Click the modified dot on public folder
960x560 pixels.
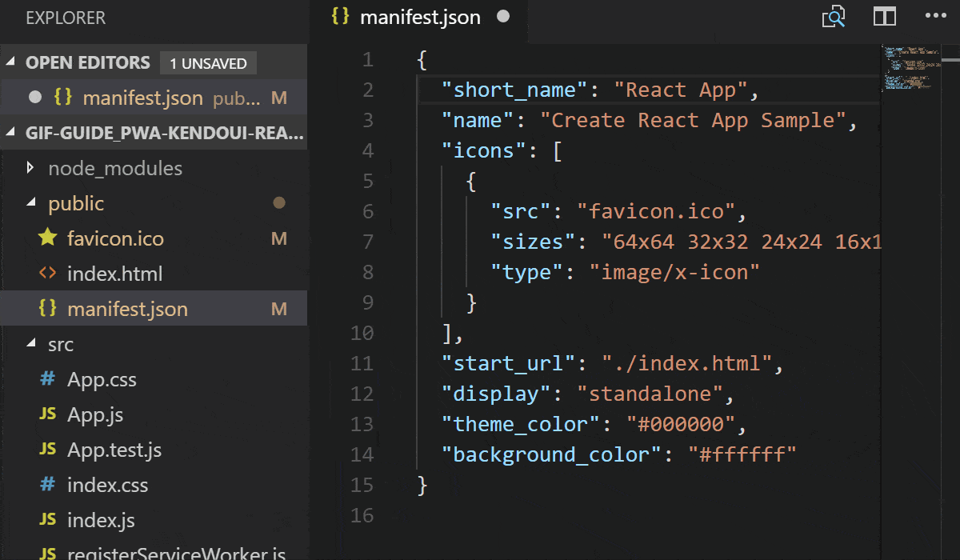pyautogui.click(x=279, y=203)
